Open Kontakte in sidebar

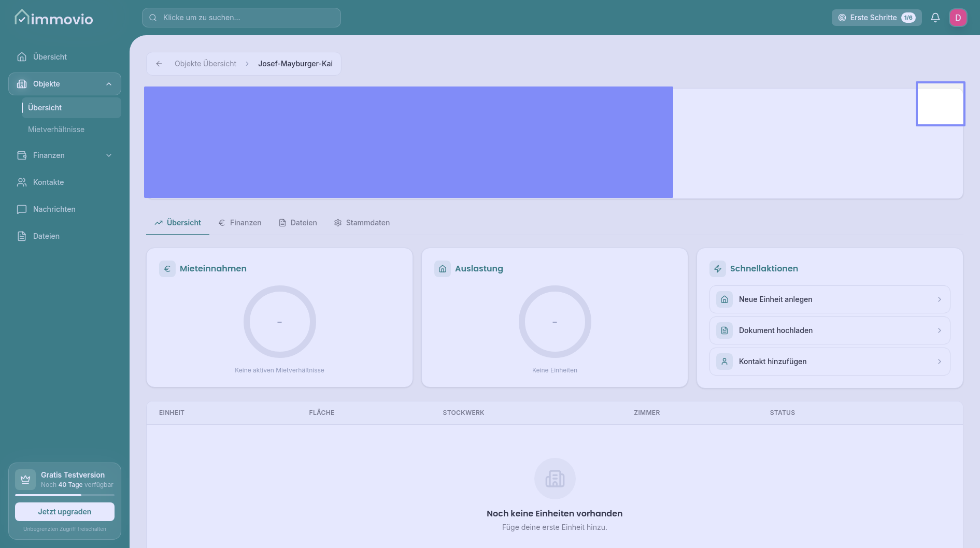48,182
